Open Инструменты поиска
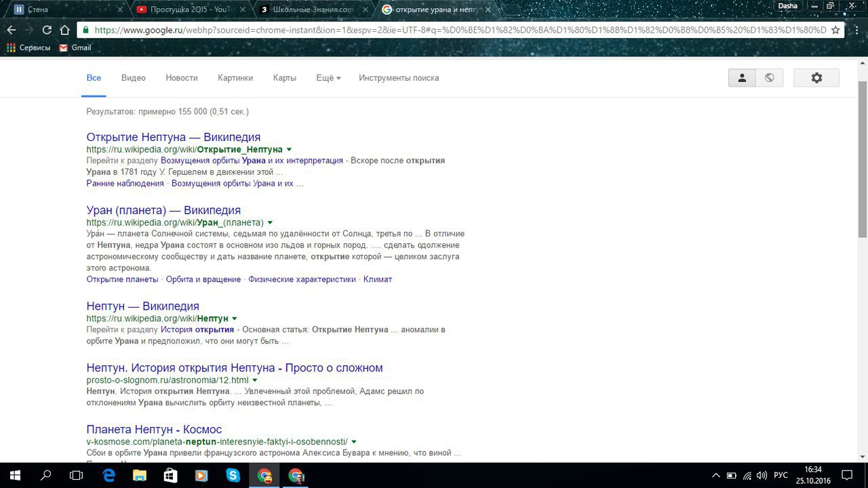 [x=399, y=78]
